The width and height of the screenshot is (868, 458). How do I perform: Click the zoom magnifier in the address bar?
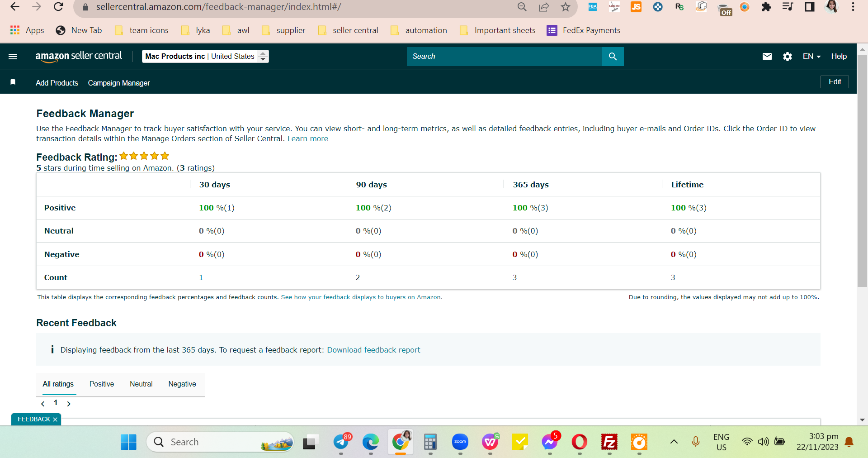[x=522, y=7]
